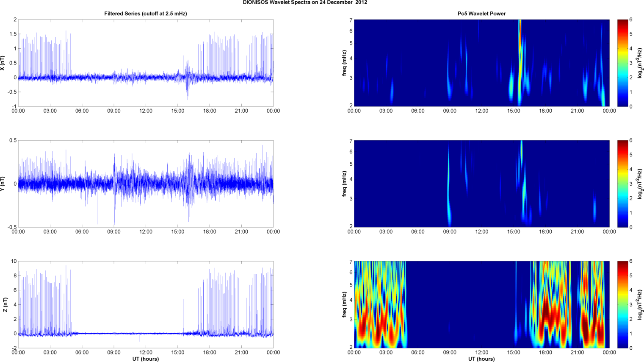The image size is (644, 362).
Task: Click the '15:00' tick under the X wavelet spectrogram
Action: pos(514,111)
